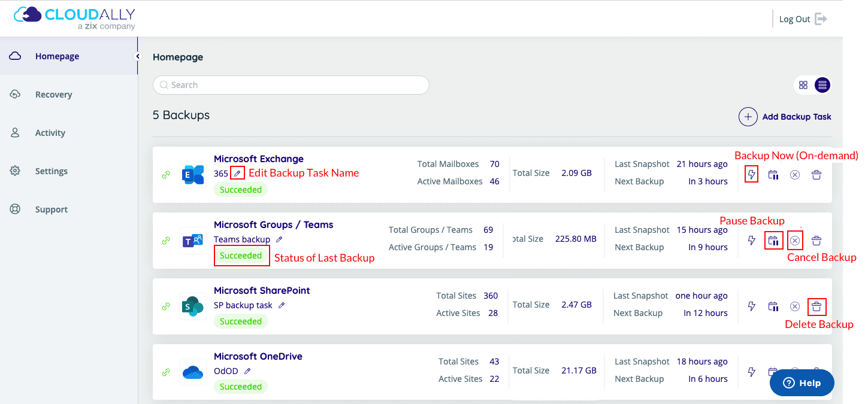Screen dimensions: 868x404
Task: Run Backup Now for Microsoft SharePoint
Action: [x=752, y=306]
